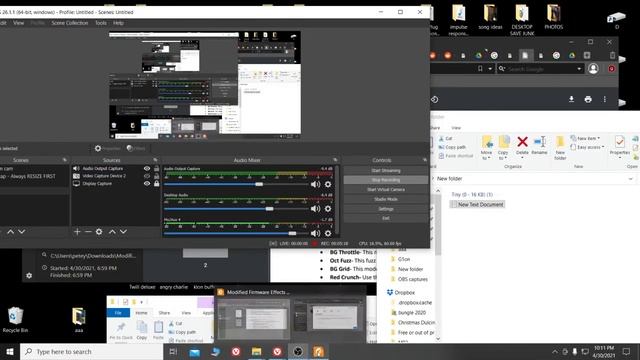Viewport: 640px width, 360px height.
Task: Click browser user profile avatar icon
Action: pyautogui.click(x=593, y=69)
